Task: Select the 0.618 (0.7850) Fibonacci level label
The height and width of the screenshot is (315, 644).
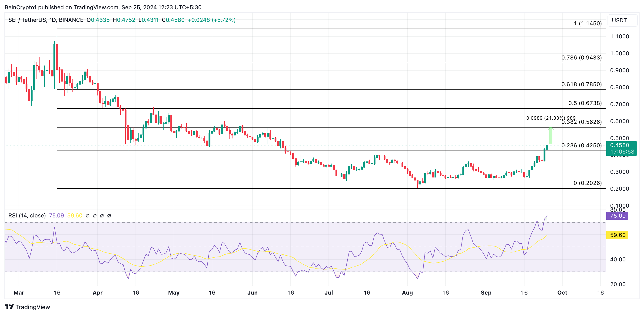Action: [581, 84]
